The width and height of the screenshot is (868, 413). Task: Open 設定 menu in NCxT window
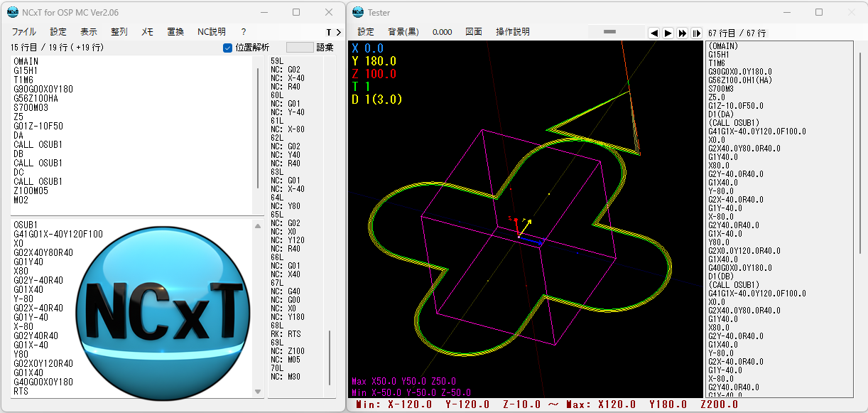point(58,32)
